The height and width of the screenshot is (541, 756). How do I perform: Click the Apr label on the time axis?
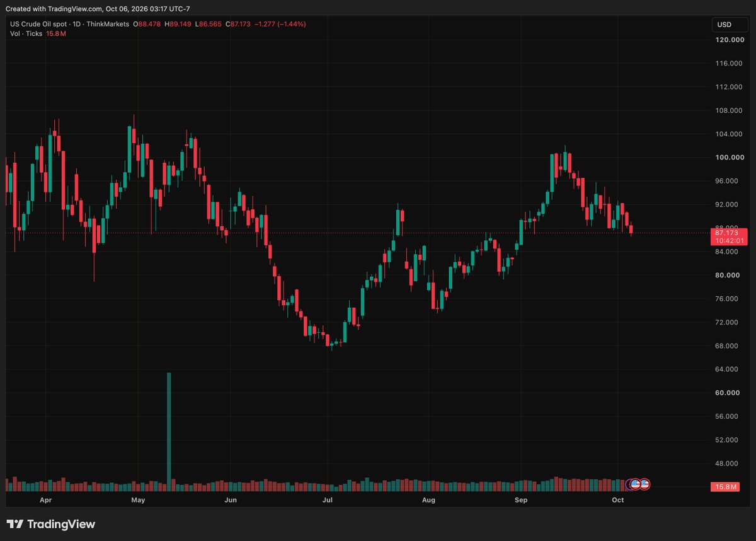click(x=45, y=500)
